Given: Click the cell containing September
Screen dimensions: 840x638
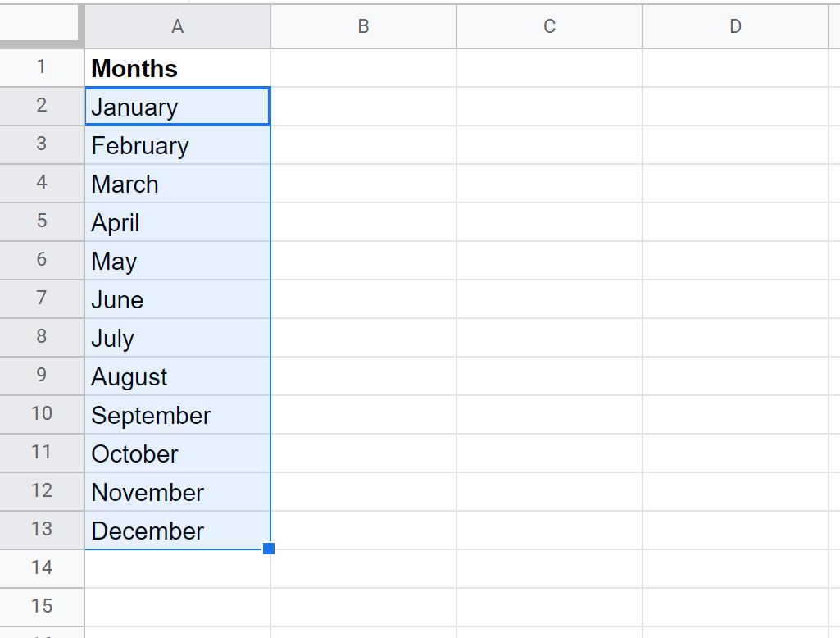Looking at the screenshot, I should [177, 415].
